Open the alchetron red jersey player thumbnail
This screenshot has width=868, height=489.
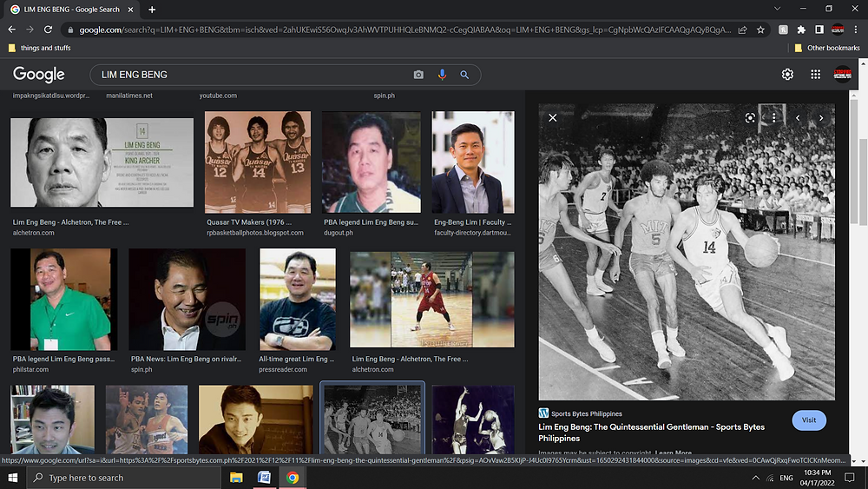coord(431,300)
